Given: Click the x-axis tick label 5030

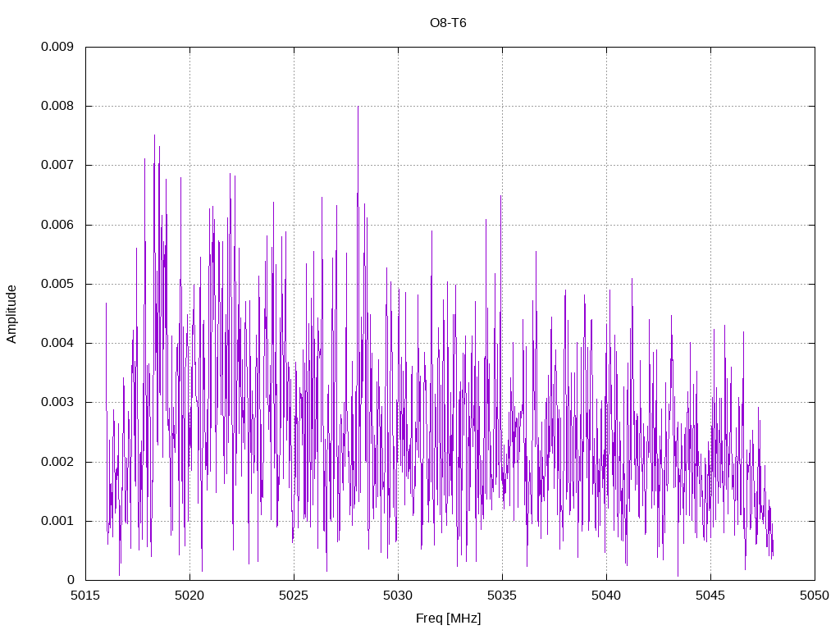Looking at the screenshot, I should point(398,596).
